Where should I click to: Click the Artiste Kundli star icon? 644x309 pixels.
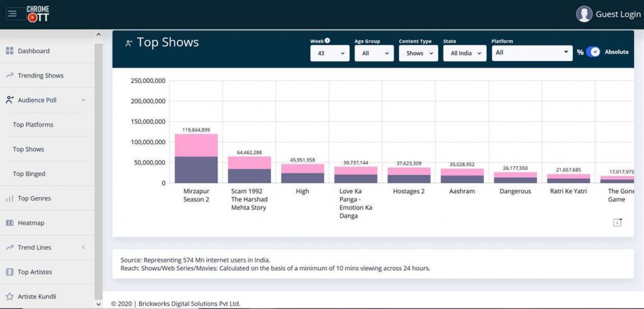9,296
